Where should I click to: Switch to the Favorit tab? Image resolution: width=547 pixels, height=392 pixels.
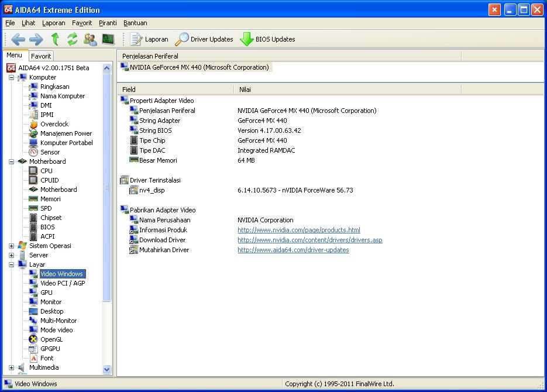click(41, 56)
